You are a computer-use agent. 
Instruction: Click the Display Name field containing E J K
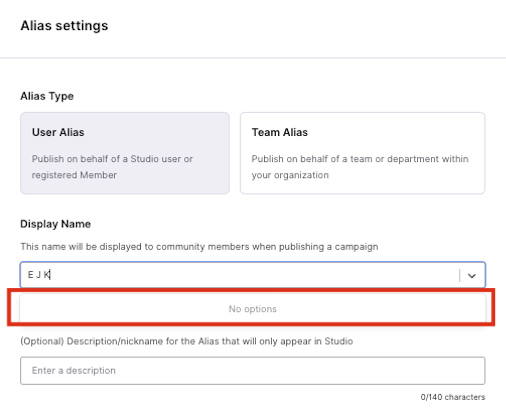[x=252, y=275]
